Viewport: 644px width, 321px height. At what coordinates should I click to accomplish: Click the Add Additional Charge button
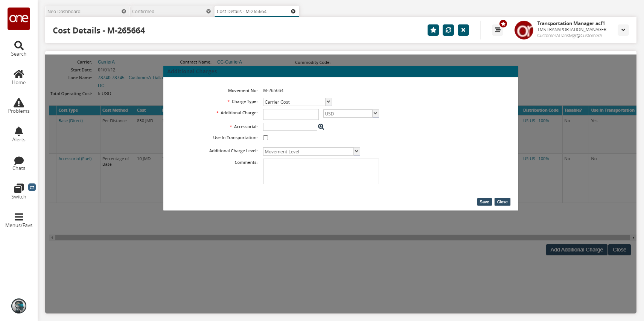click(x=577, y=250)
